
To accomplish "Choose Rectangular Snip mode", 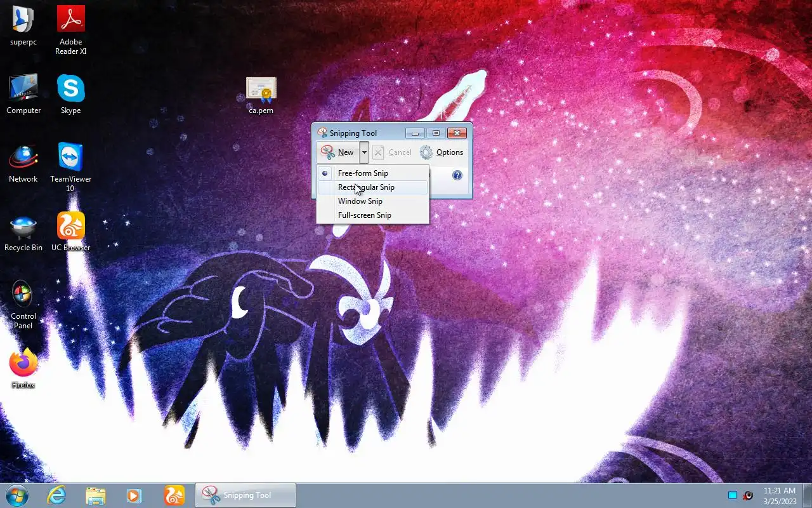I will pyautogui.click(x=372, y=187).
